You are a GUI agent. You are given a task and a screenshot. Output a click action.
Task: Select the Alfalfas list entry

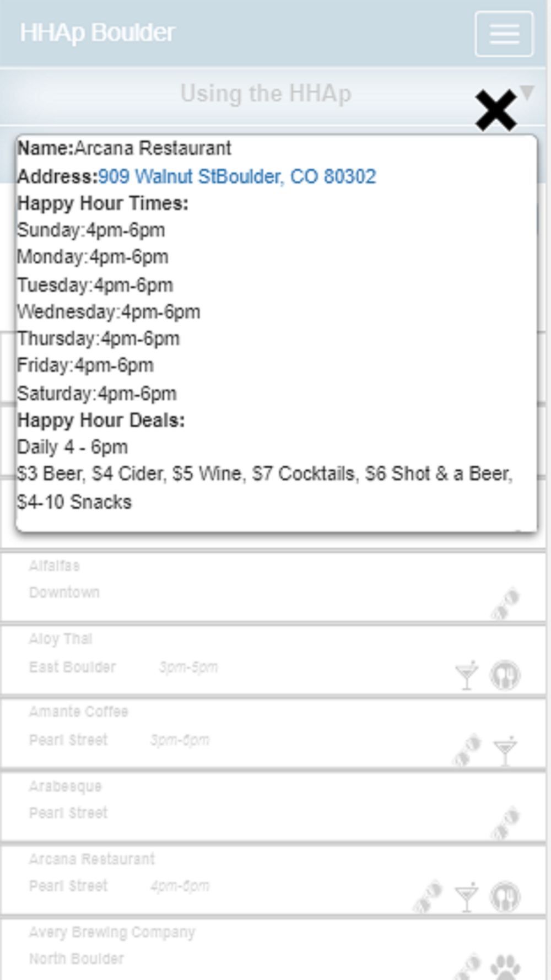click(x=220, y=587)
